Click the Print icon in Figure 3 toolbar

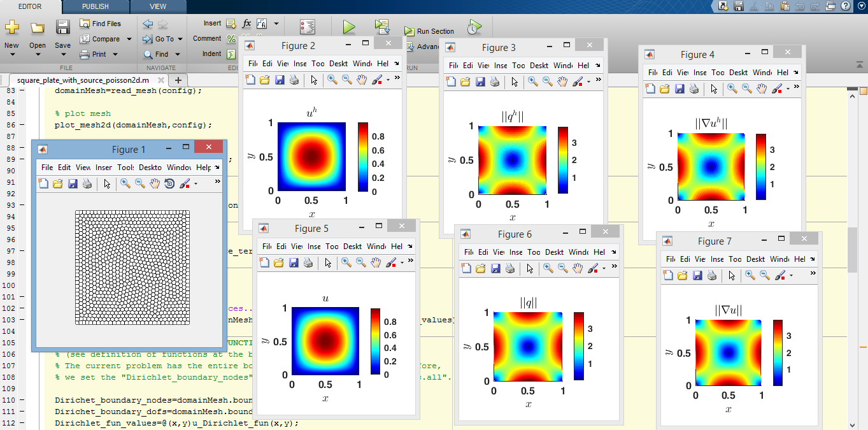tap(494, 82)
